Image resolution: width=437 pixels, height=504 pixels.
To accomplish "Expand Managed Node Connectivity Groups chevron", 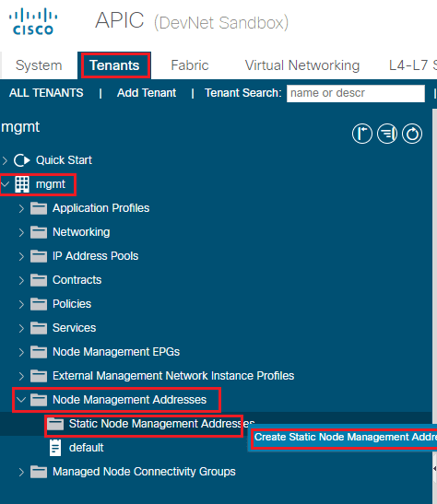I will (21, 472).
